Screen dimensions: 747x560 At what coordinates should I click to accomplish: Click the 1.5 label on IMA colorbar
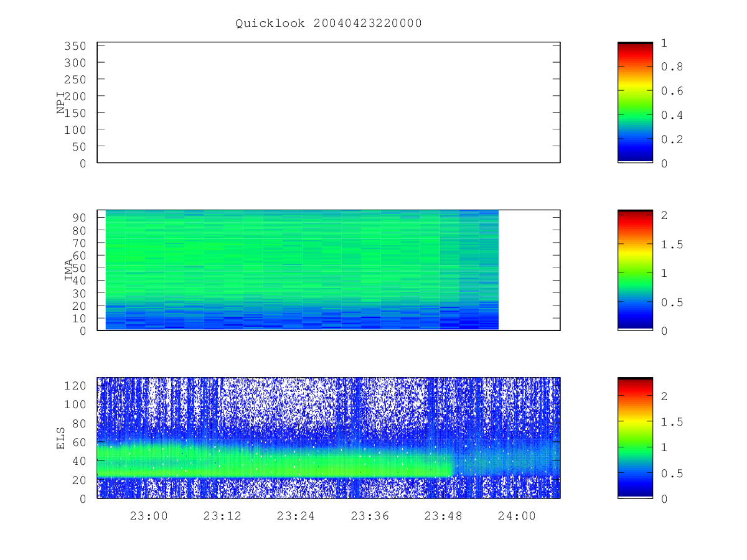coord(672,245)
